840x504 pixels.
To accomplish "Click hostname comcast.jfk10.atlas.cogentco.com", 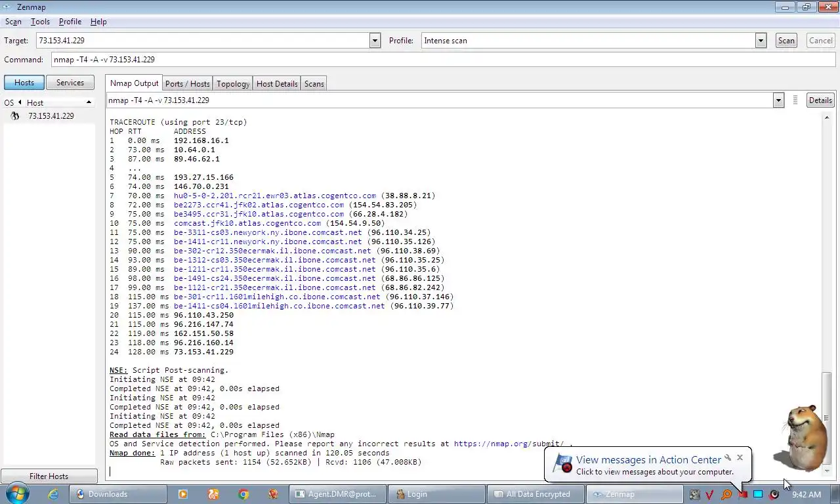I will coord(247,223).
